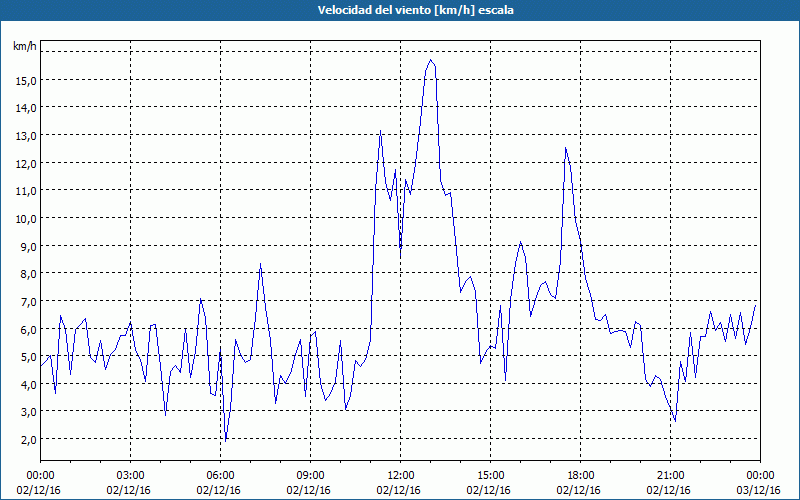
Task: Click the 11,0 y-axis value
Action: (25, 191)
